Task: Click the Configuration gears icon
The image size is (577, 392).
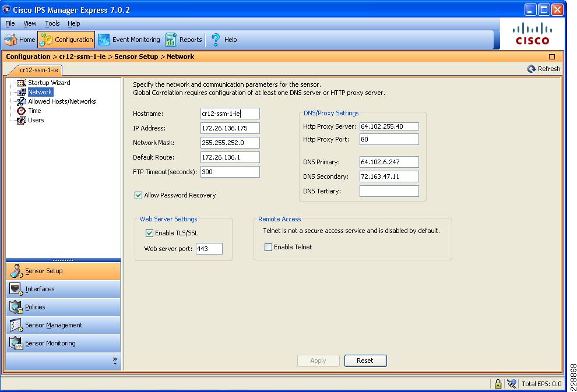Action: coord(46,40)
